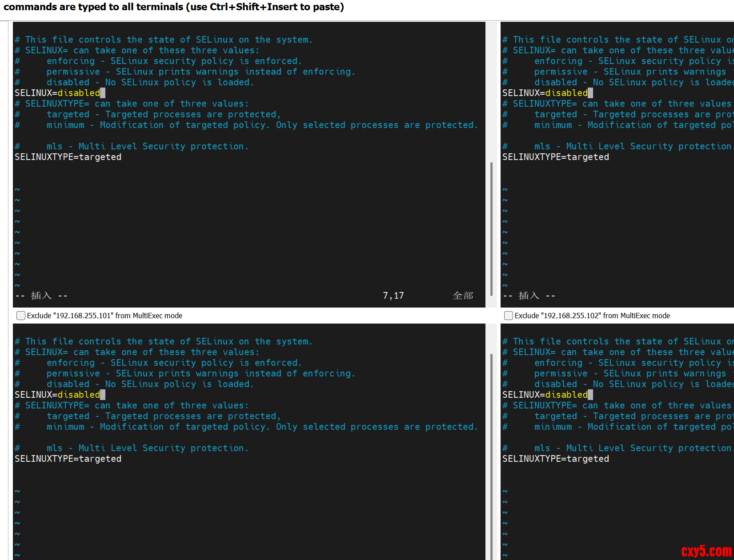
Task: Click the "mls - Multi Level Security" comment in top-left terminal
Action: click(x=147, y=146)
